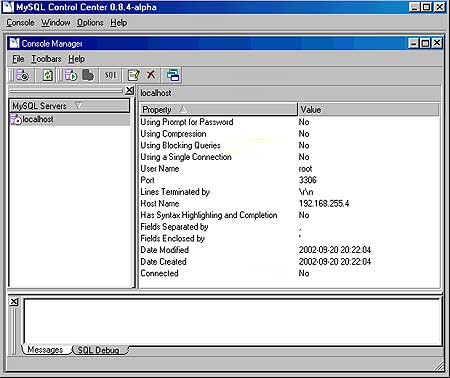Open the Toolbars menu
Image resolution: width=450 pixels, height=378 pixels.
[46, 59]
